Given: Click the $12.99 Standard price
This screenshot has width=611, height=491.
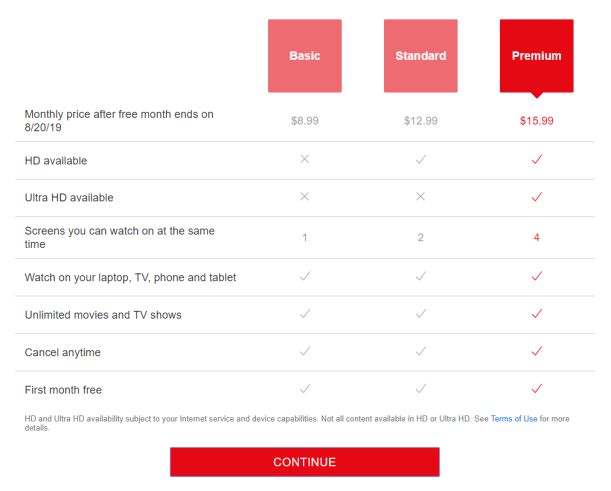Looking at the screenshot, I should tap(420, 121).
